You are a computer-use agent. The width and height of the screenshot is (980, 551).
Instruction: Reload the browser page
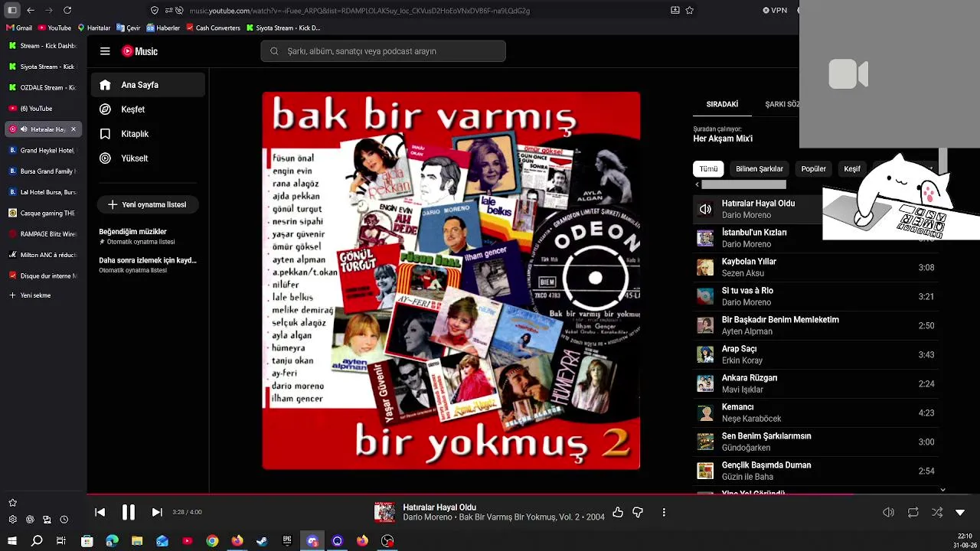(67, 10)
